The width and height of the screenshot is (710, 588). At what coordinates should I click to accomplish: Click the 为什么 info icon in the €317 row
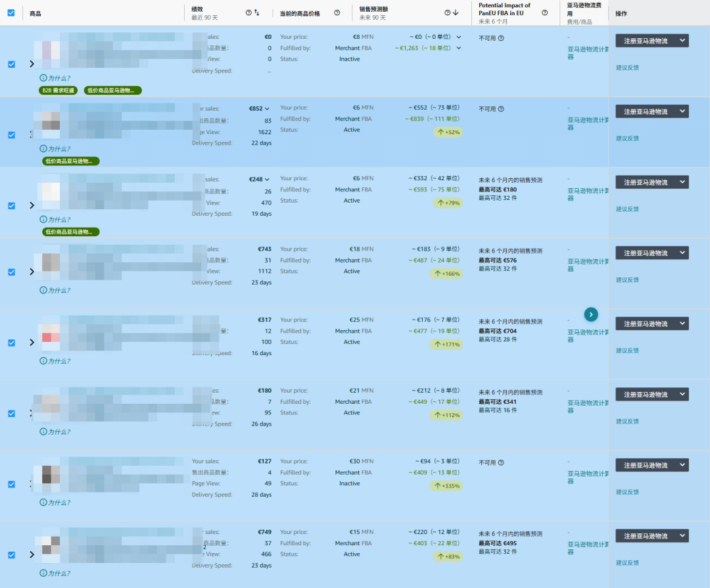43,360
